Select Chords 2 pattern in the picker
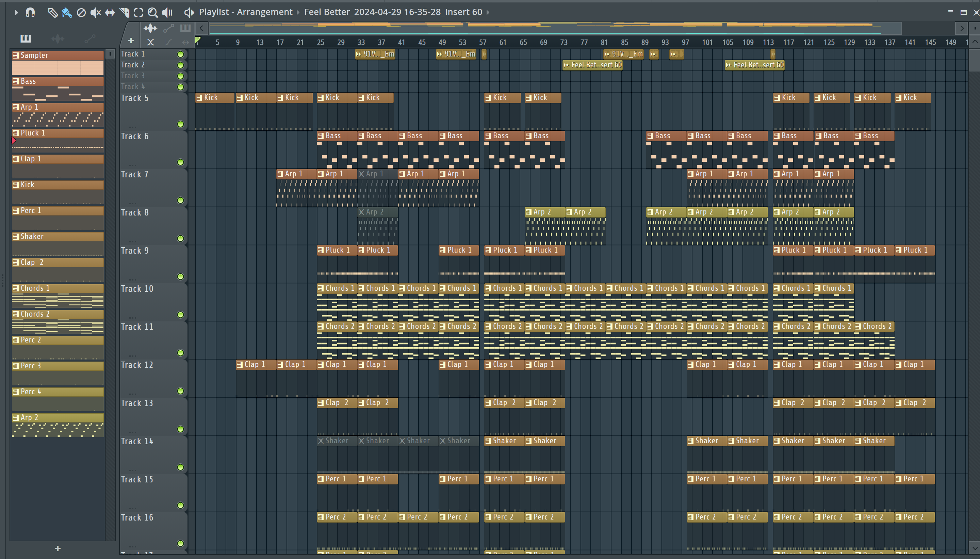 (x=58, y=321)
